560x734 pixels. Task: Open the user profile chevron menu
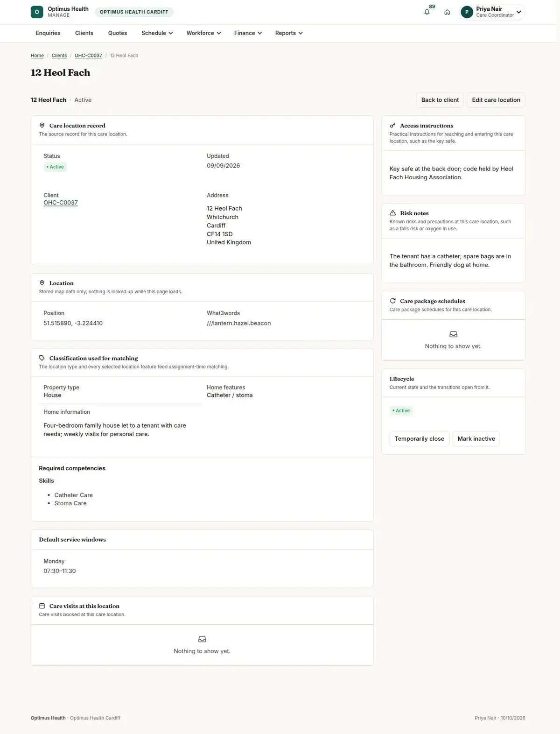[x=518, y=12]
